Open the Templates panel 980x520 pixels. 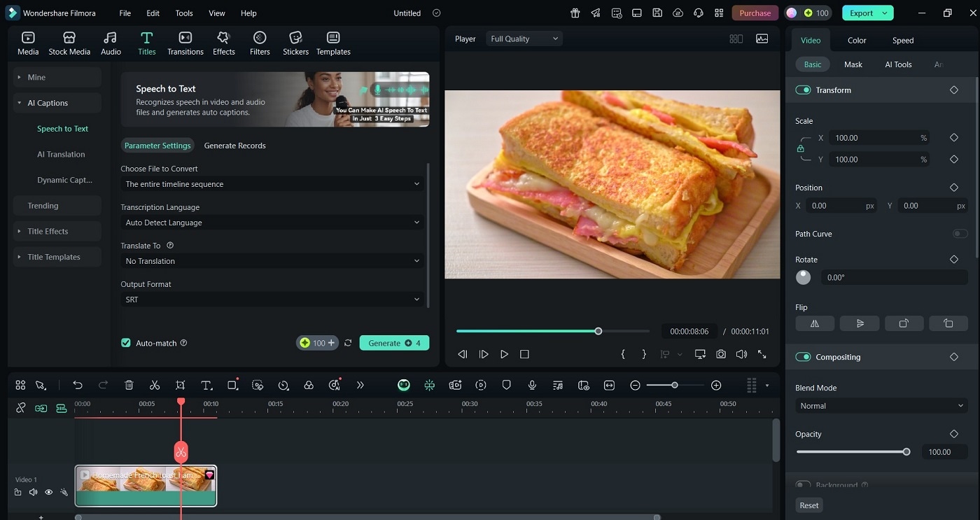333,43
